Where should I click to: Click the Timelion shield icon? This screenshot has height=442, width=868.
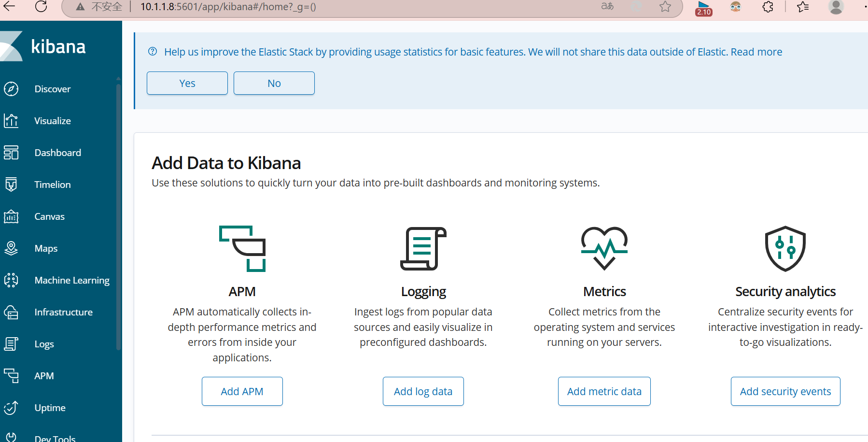(x=11, y=185)
